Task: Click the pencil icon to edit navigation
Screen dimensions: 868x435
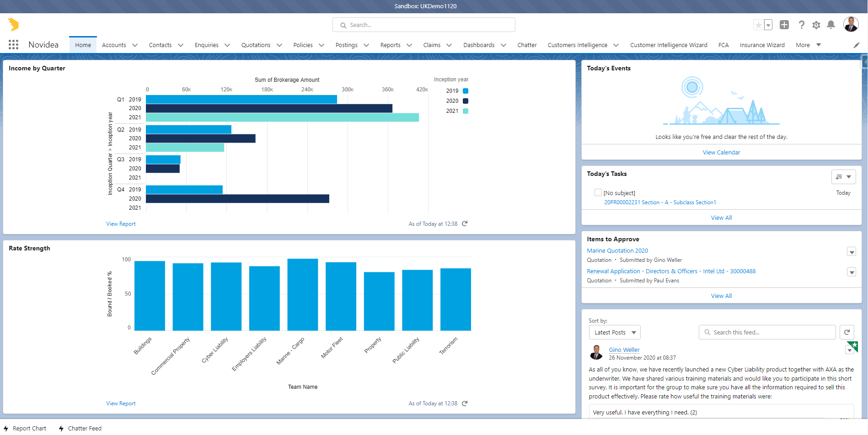Action: click(857, 45)
